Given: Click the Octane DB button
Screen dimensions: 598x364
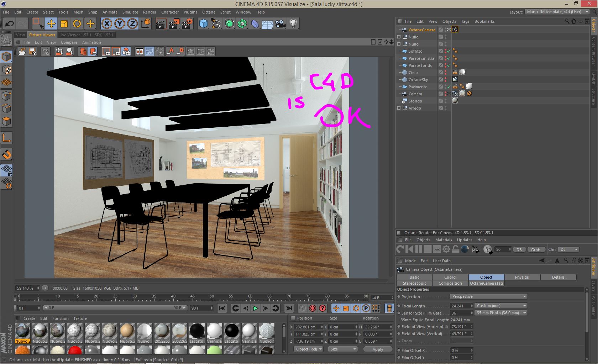Looking at the screenshot, I should pyautogui.click(x=519, y=249).
